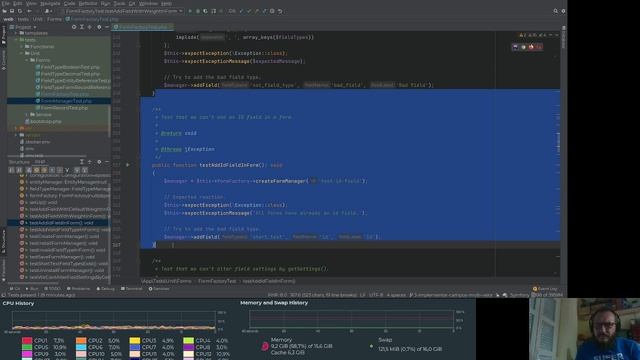
Task: Open the Terminal tool window
Action: tap(131, 289)
